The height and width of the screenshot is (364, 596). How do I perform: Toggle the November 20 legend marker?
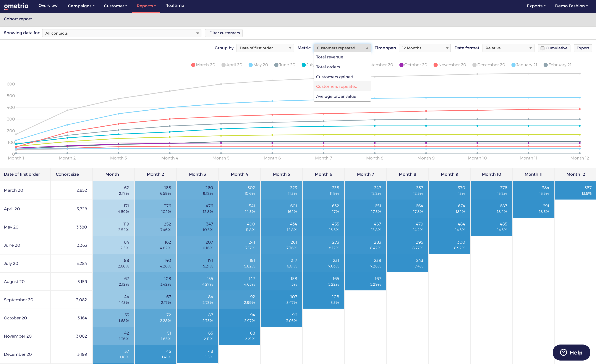[435, 65]
